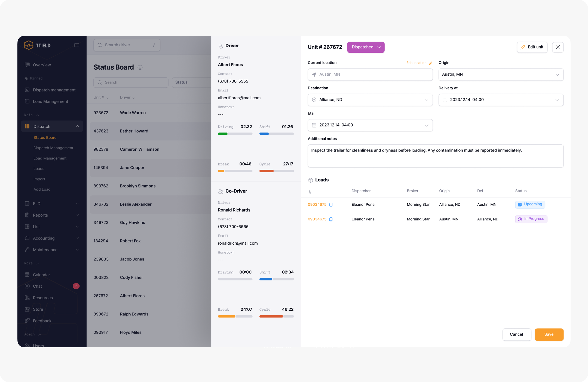
Task: Open the Dispatched status dropdown
Action: click(366, 47)
